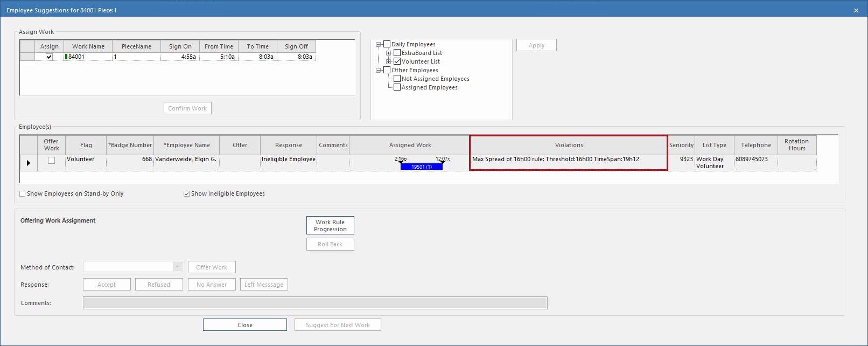This screenshot has height=346, width=868.
Task: Check the Other Employees checkbox
Action: point(387,70)
